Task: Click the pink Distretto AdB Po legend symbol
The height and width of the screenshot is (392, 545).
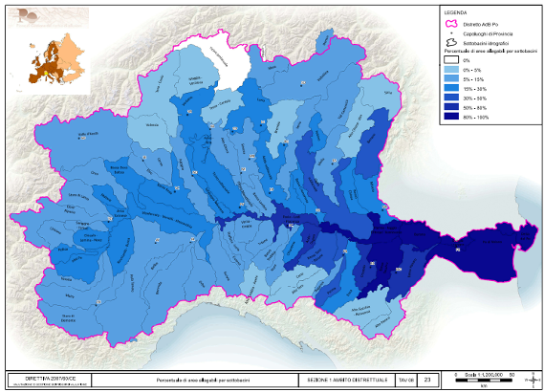Action: point(451,24)
